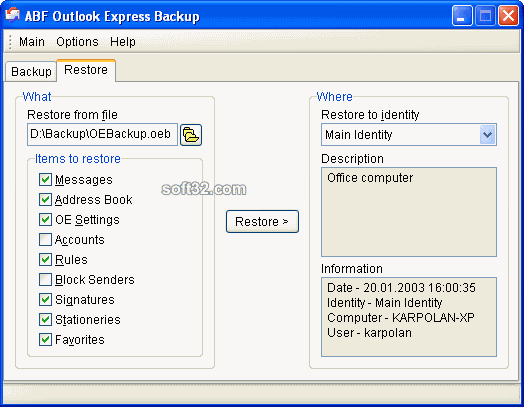
Task: Open the Options menu
Action: point(77,42)
